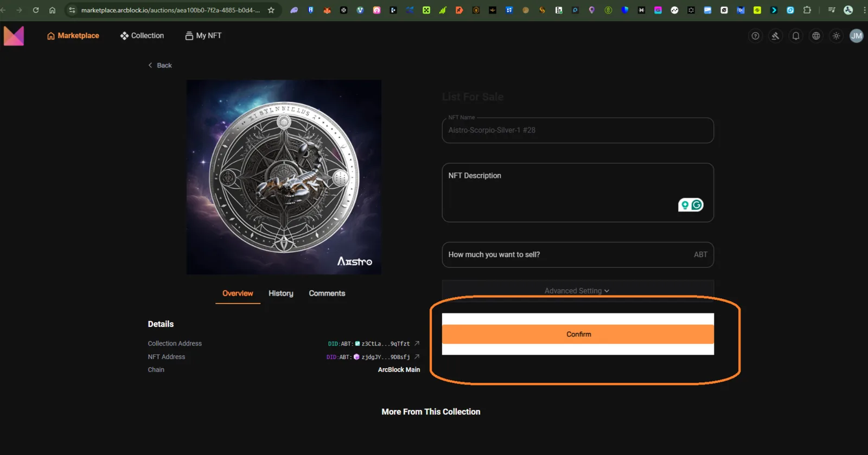
Task: Open the language globe selector
Action: 816,36
